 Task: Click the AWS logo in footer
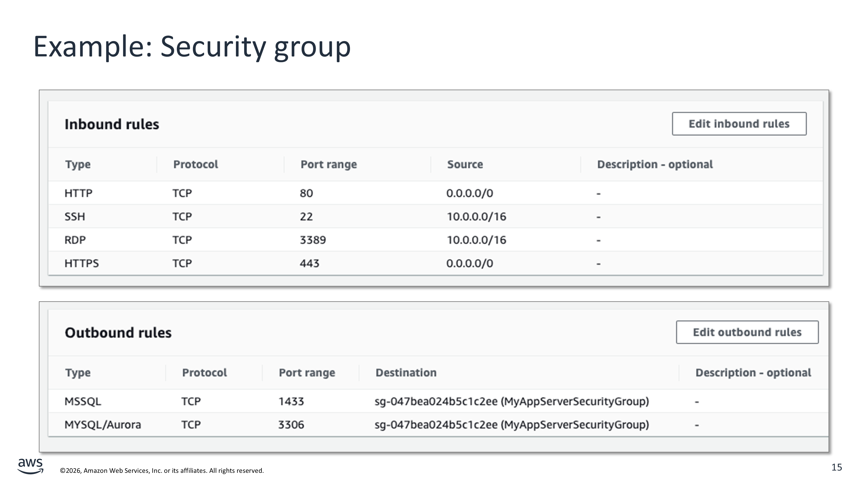pos(30,466)
